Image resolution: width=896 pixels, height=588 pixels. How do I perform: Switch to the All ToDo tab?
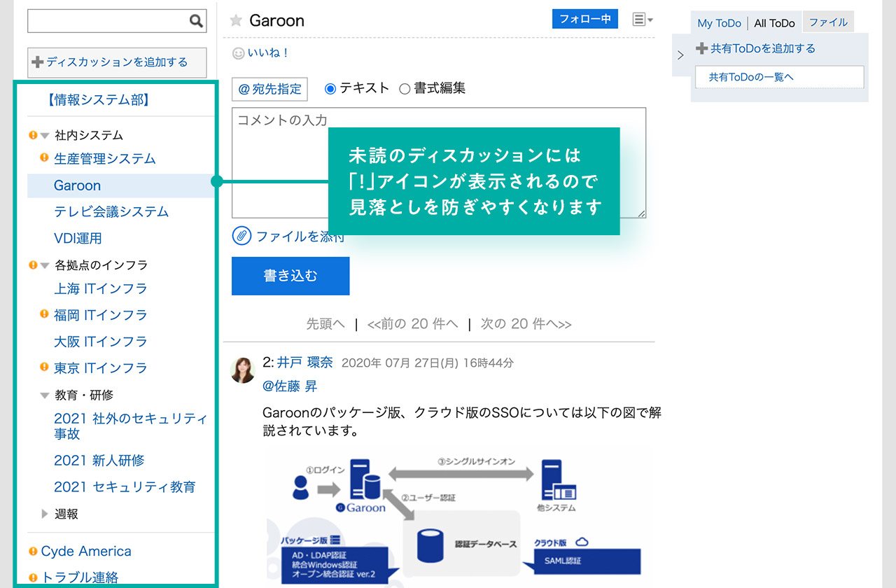774,23
